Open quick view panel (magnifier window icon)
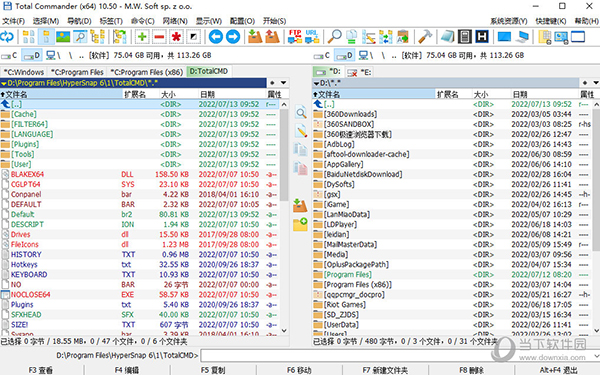Viewport: 600px width, 375px height. pos(80,37)
